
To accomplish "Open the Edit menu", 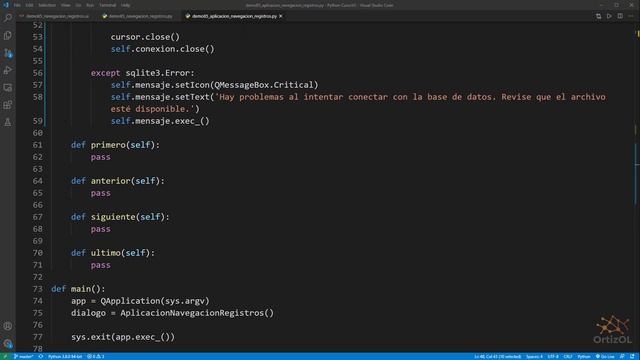I will point(29,5).
